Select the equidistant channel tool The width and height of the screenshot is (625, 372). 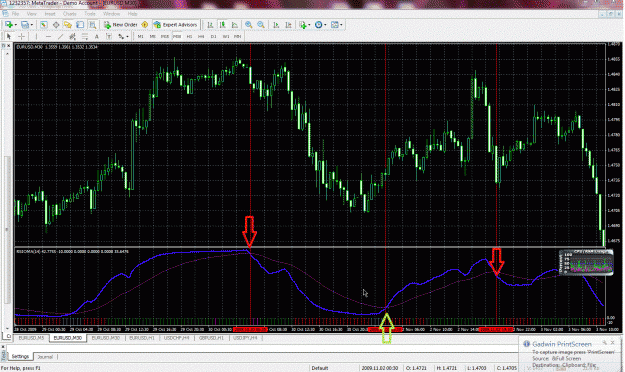72,37
